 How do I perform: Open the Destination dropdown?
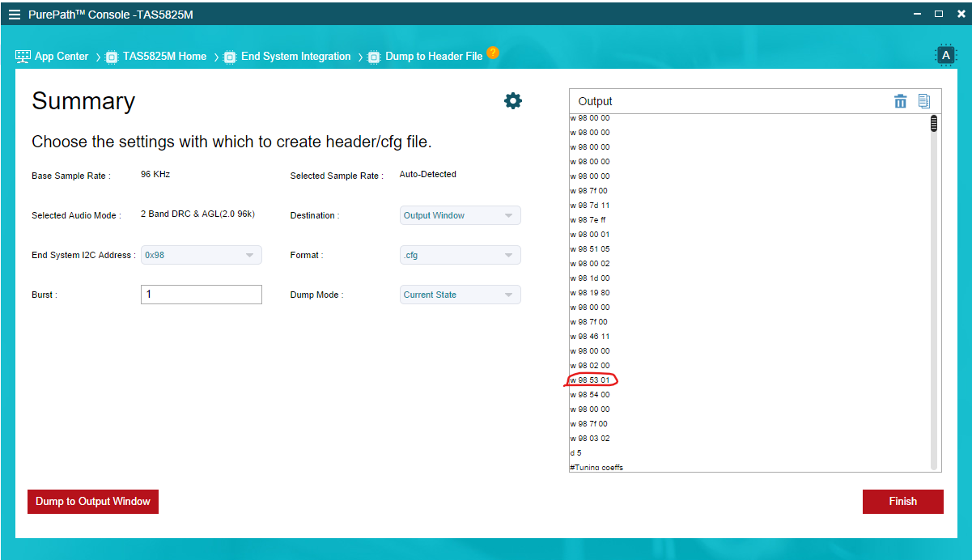[461, 215]
